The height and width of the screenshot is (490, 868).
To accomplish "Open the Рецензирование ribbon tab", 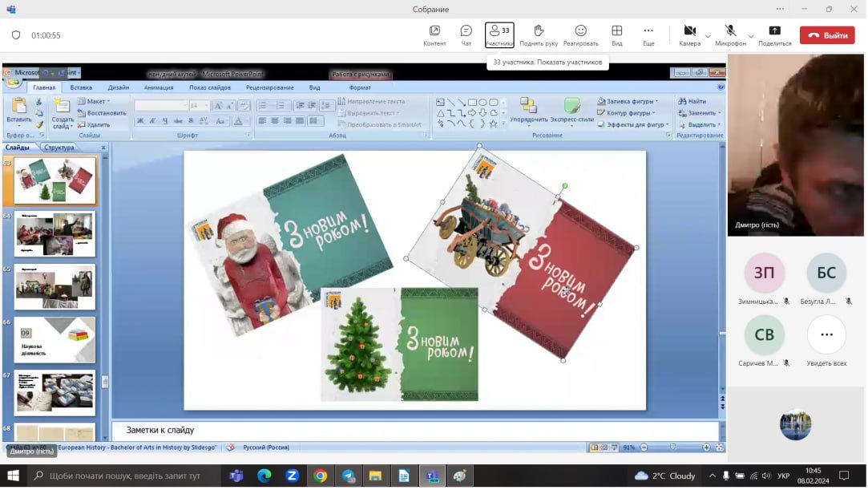I will click(269, 87).
